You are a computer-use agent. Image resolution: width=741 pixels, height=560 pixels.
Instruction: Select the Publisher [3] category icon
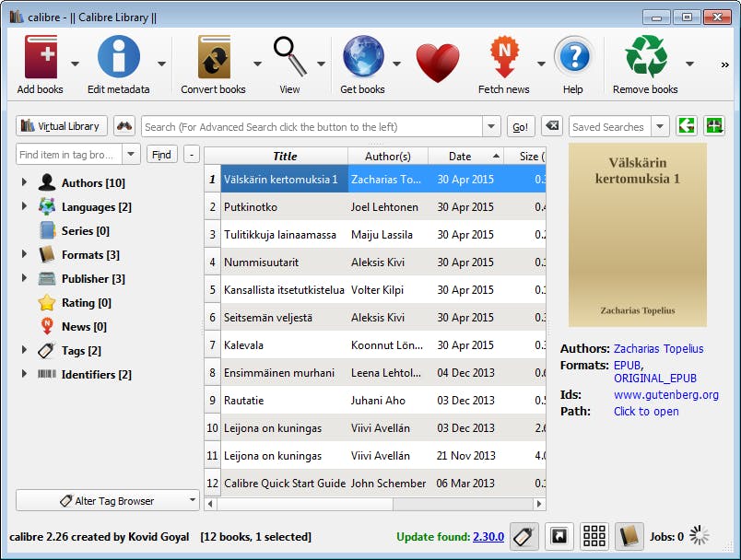pyautogui.click(x=47, y=278)
